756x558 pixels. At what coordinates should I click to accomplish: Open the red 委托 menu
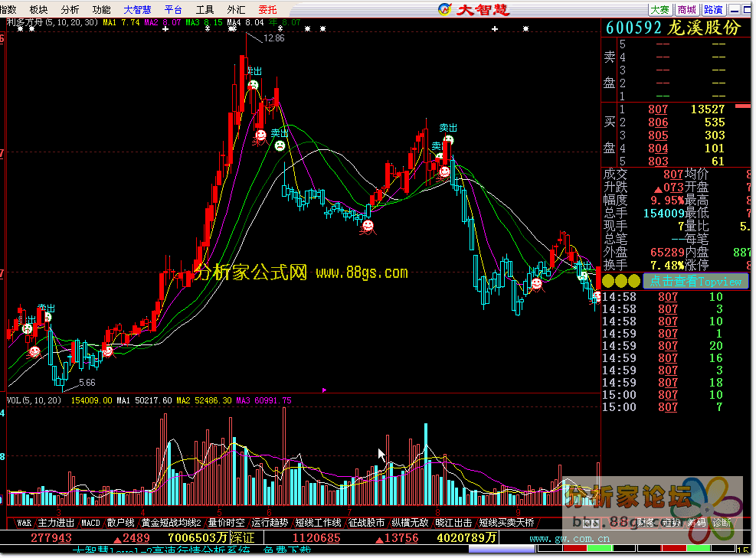point(267,10)
